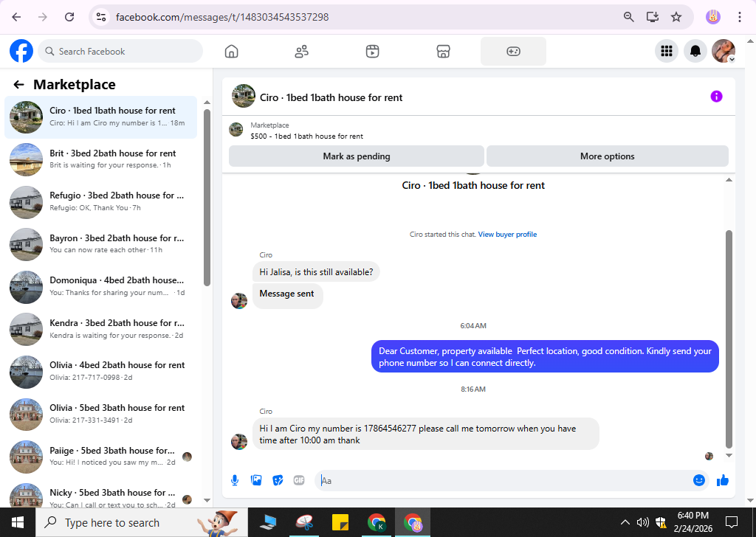This screenshot has height=537, width=756.
Task: Open Bayron 3bed 2bath house conversation
Action: [x=100, y=244]
